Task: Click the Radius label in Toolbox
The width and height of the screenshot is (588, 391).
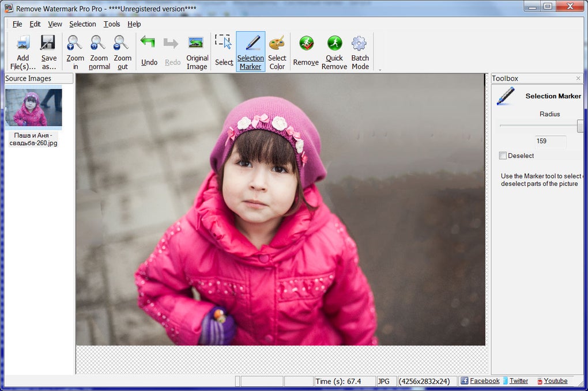Action: coord(549,114)
